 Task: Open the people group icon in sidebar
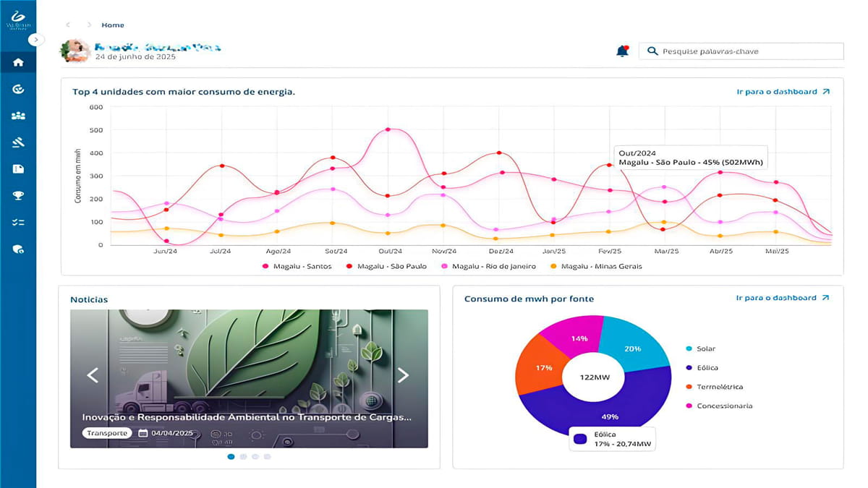coord(18,116)
